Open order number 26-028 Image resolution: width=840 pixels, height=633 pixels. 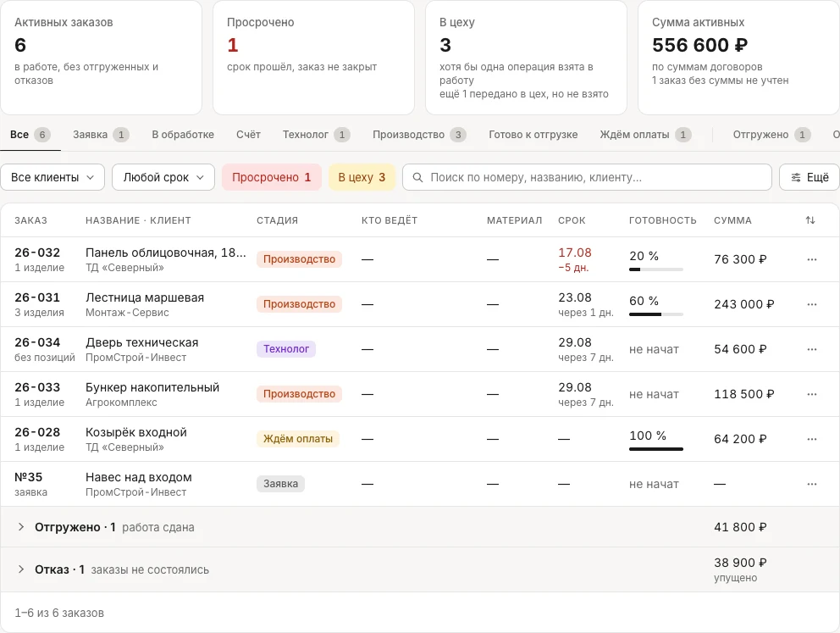coord(37,432)
